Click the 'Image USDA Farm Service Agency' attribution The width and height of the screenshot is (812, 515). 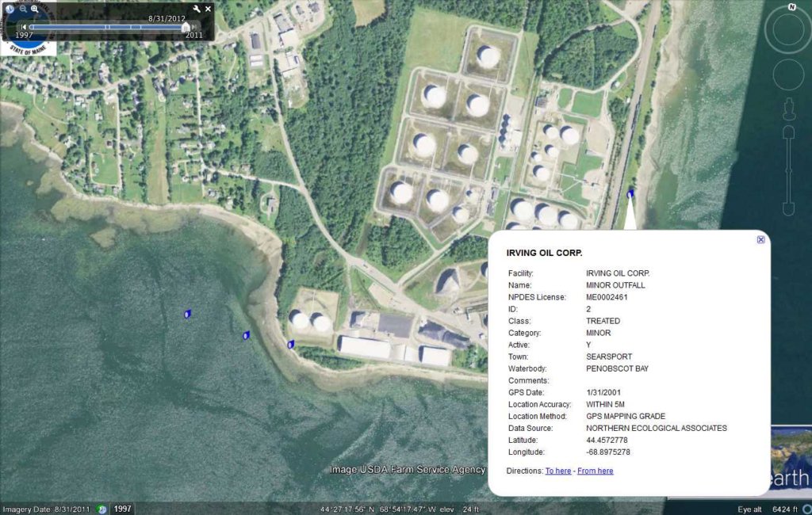tap(408, 470)
